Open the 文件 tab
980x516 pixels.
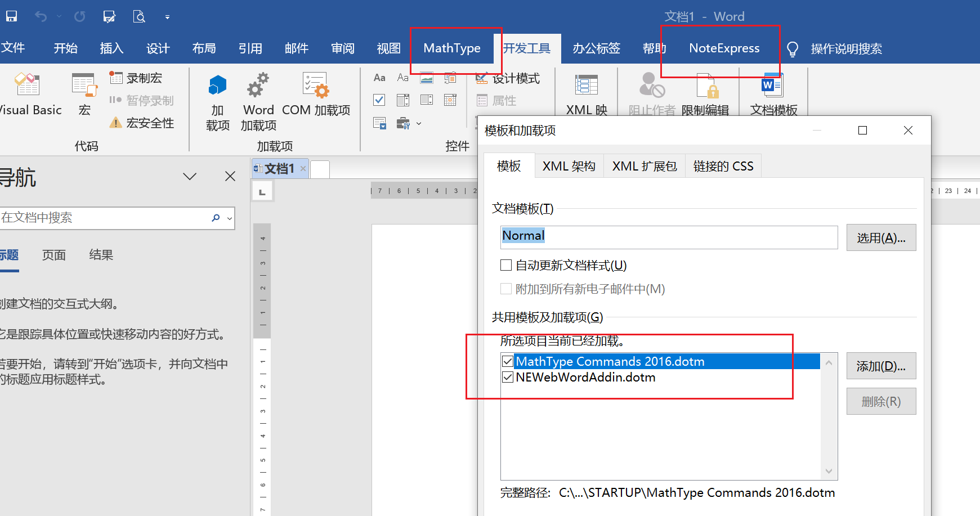tap(12, 48)
